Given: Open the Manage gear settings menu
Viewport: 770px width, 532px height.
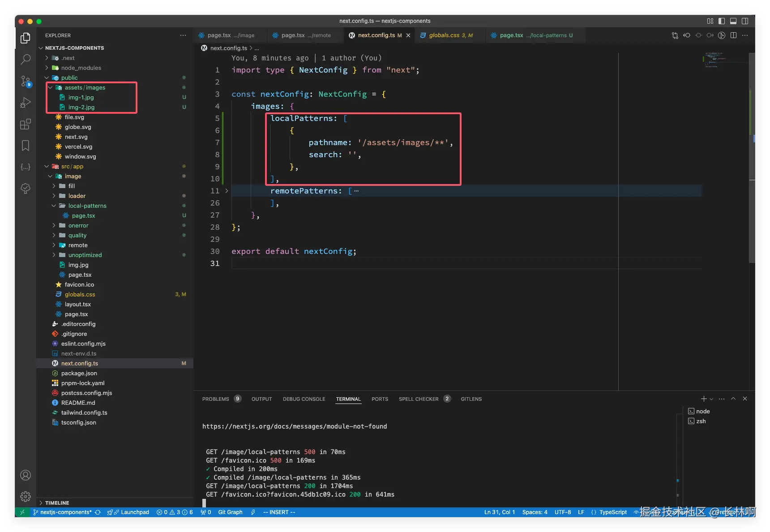Looking at the screenshot, I should tap(26, 496).
